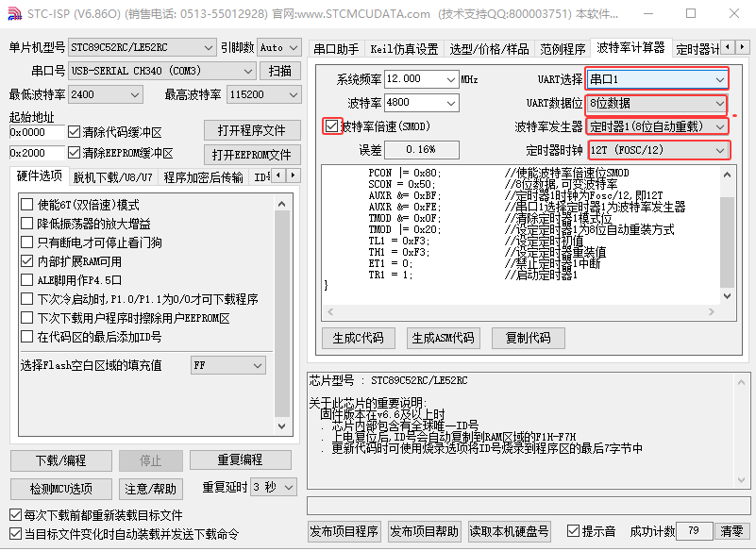The height and width of the screenshot is (551, 756).
Task: Click 生成ASM代码 button
Action: [x=443, y=338]
